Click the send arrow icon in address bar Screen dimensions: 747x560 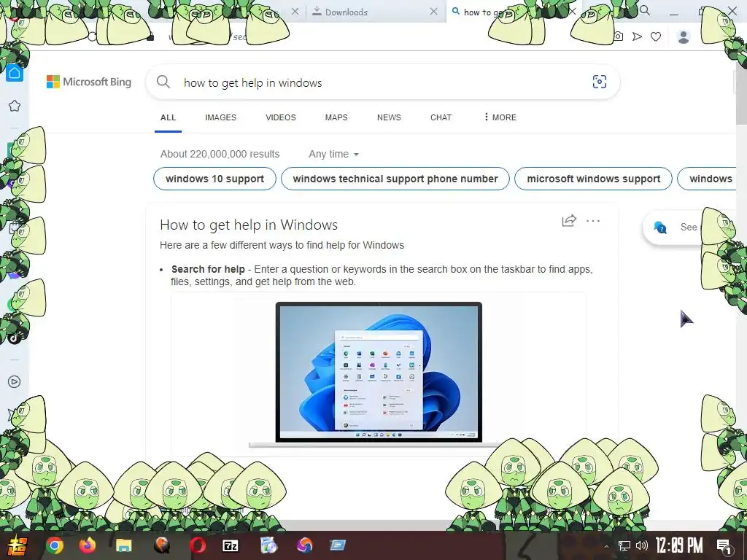(637, 36)
